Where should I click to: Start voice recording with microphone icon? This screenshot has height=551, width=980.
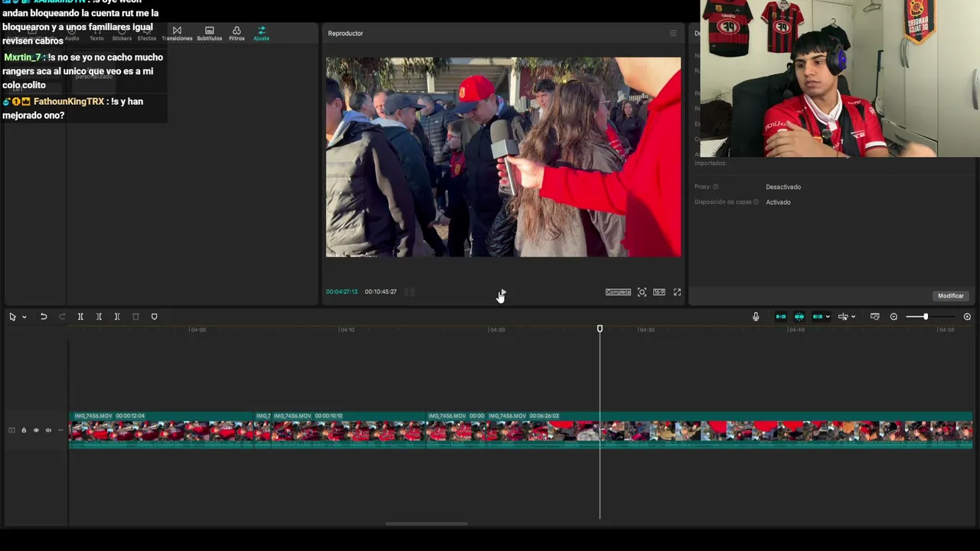(756, 317)
